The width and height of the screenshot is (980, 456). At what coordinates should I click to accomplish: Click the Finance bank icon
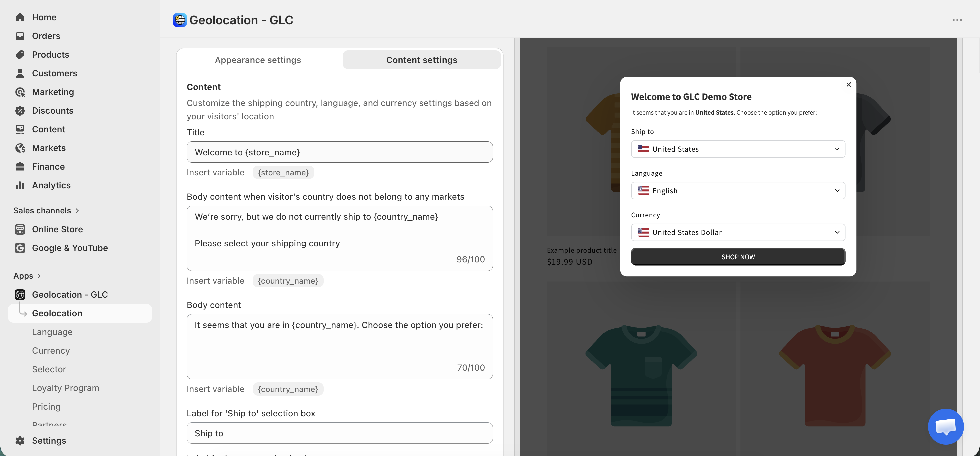coord(20,166)
